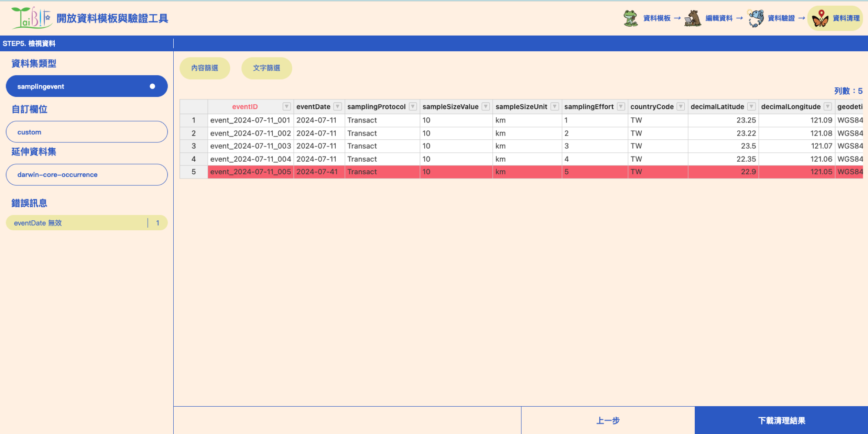Open the 資料驗證 step
868x434 pixels.
point(781,18)
